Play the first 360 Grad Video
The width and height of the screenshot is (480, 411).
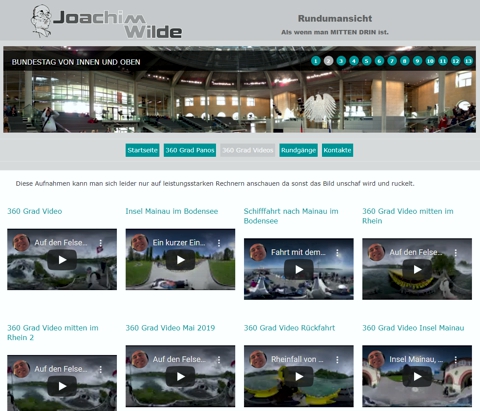(62, 260)
